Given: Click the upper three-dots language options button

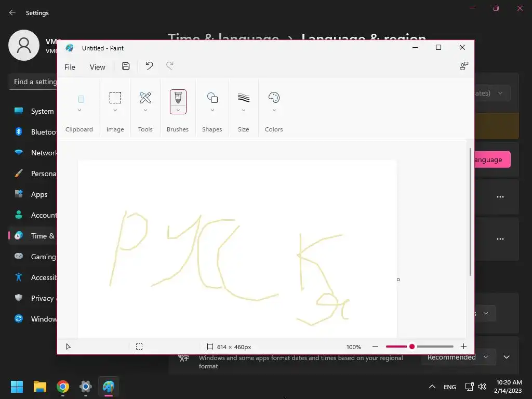Looking at the screenshot, I should (500, 197).
